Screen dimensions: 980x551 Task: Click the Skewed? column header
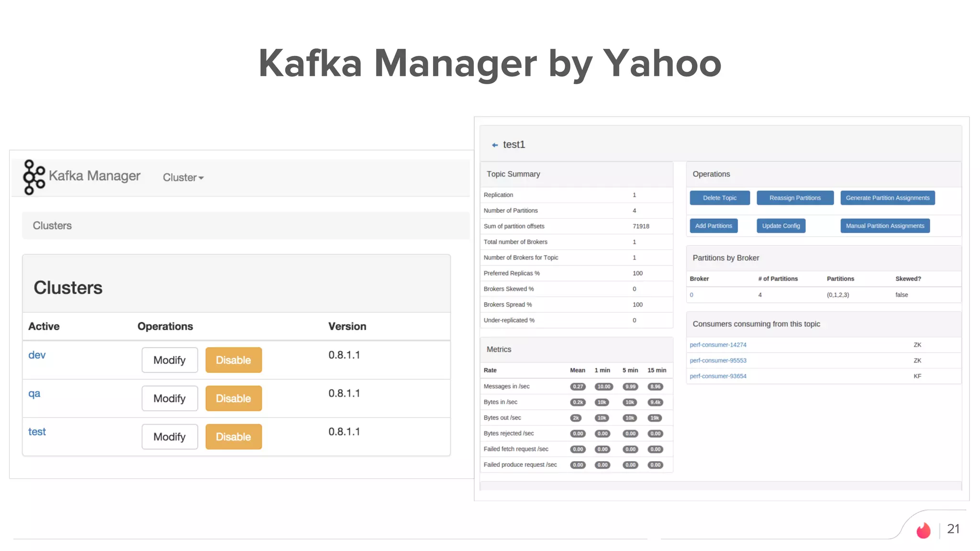point(908,279)
